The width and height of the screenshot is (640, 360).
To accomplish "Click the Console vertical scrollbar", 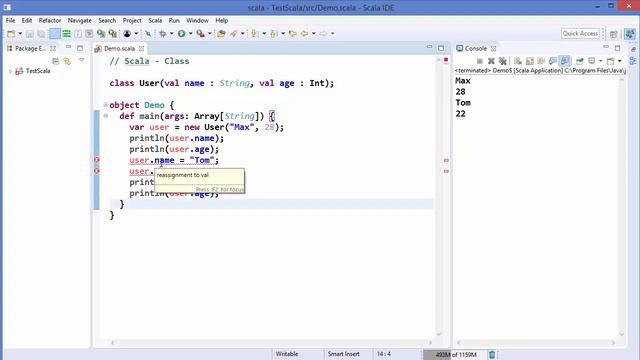I will (x=622, y=207).
